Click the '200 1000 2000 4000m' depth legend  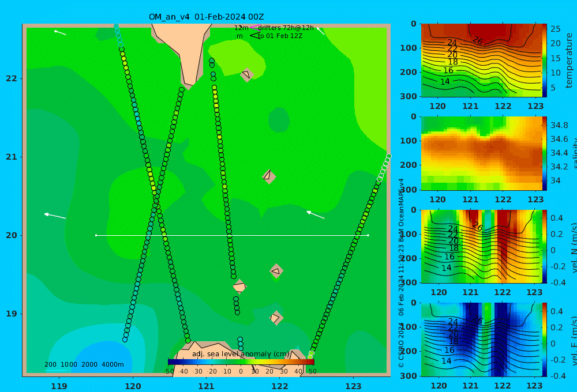pyautogui.click(x=84, y=364)
